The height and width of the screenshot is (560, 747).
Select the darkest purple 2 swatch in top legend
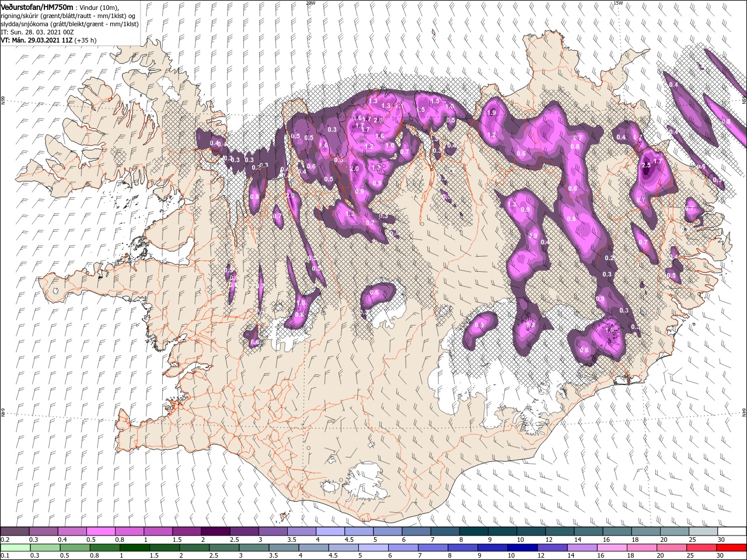click(x=215, y=531)
